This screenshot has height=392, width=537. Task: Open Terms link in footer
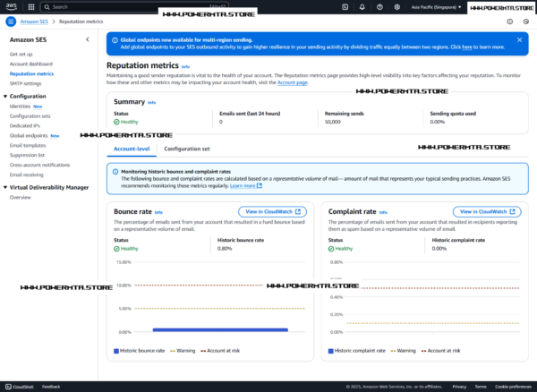click(481, 387)
